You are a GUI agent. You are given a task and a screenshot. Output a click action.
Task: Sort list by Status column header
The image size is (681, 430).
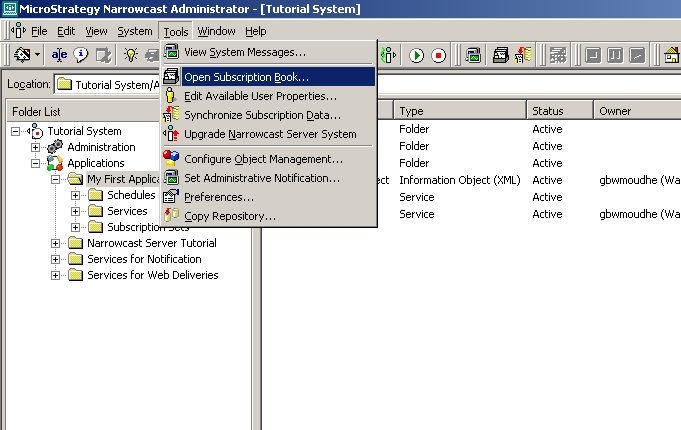click(547, 111)
